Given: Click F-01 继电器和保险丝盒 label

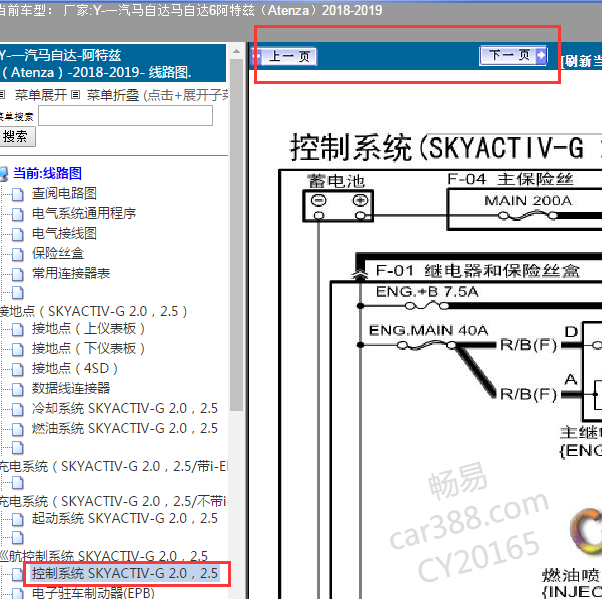Looking at the screenshot, I should [x=478, y=271].
